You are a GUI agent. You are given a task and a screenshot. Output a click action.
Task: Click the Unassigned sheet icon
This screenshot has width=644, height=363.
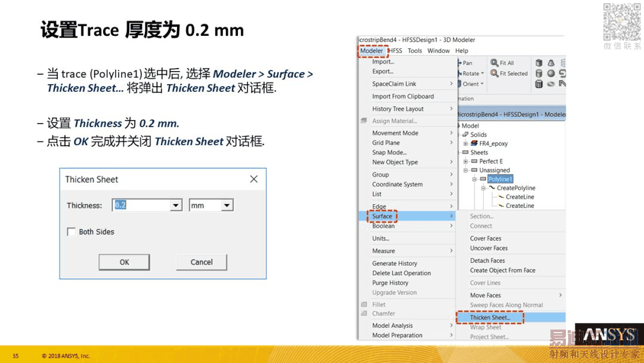click(474, 170)
